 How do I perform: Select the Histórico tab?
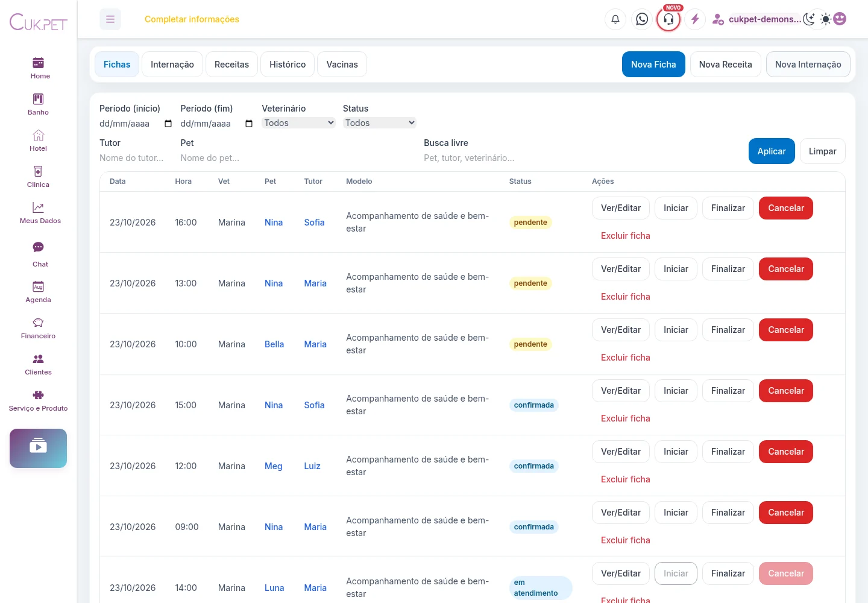288,65
